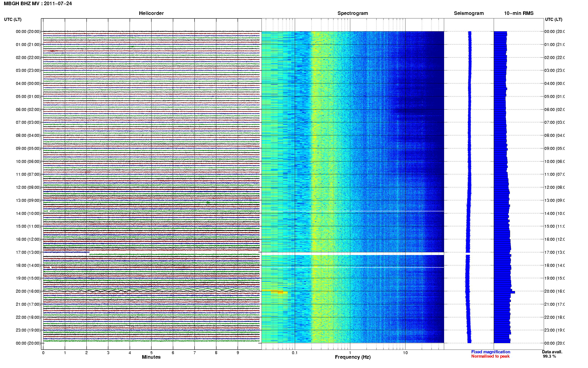
Task: Click the left '13:00 (09:00)' time label
Action: [x=28, y=201]
